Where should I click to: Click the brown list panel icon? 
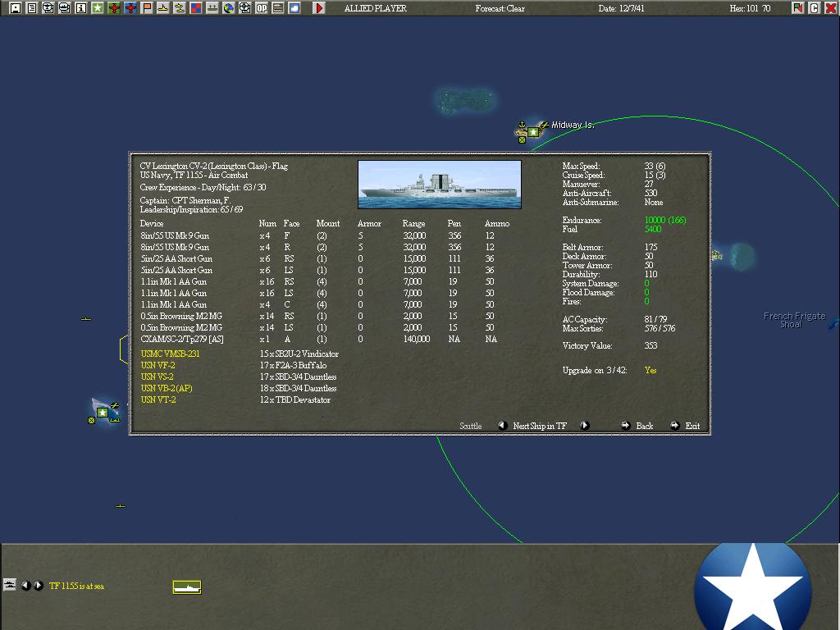(x=278, y=8)
